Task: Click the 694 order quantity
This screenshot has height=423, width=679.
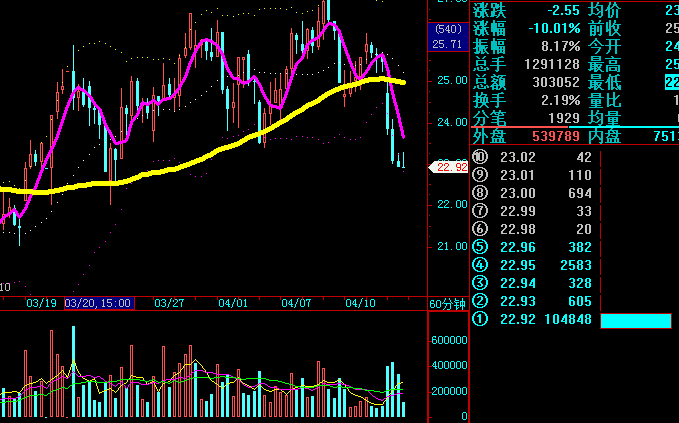Action: coord(580,193)
